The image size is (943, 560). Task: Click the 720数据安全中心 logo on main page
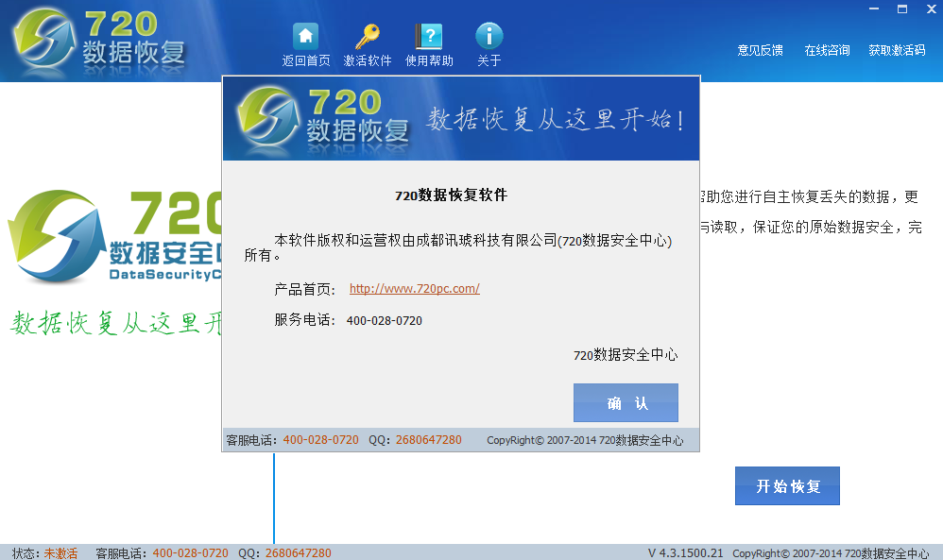point(114,236)
